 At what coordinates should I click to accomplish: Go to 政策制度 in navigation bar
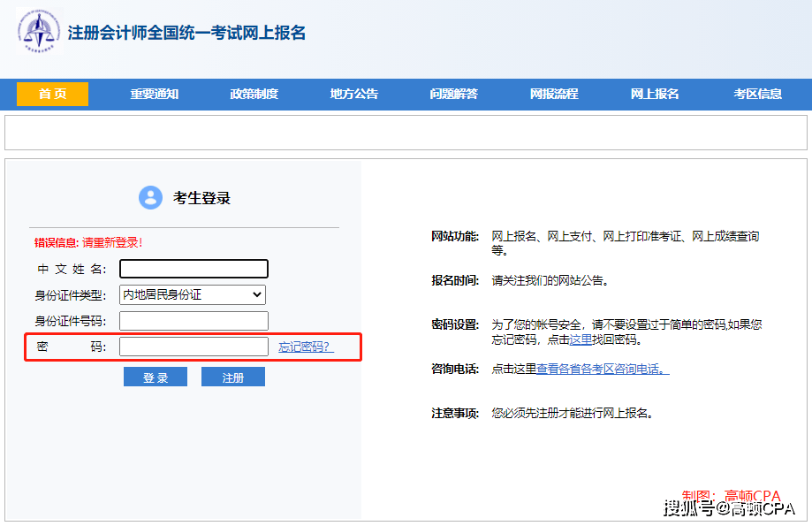254,94
